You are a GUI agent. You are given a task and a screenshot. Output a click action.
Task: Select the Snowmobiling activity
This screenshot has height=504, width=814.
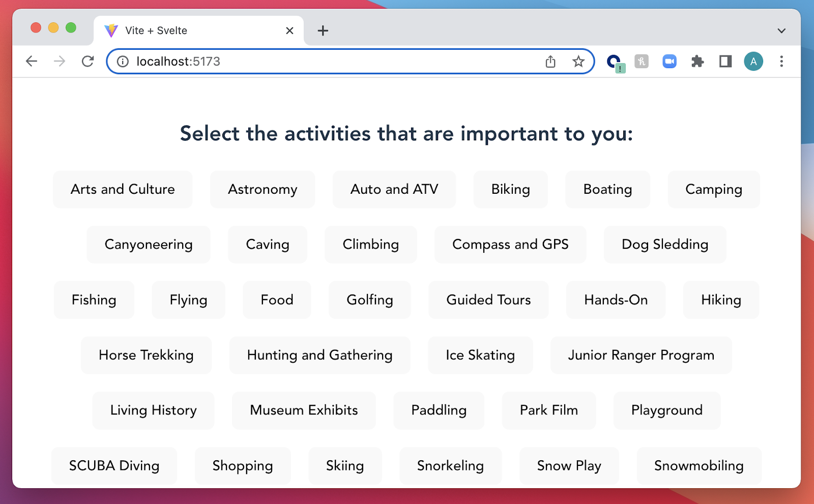pyautogui.click(x=699, y=466)
